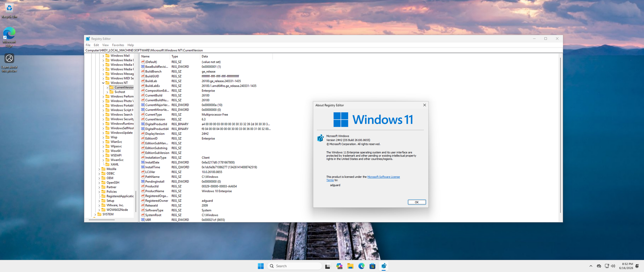Open the File menu
This screenshot has height=272, width=644.
pyautogui.click(x=88, y=45)
